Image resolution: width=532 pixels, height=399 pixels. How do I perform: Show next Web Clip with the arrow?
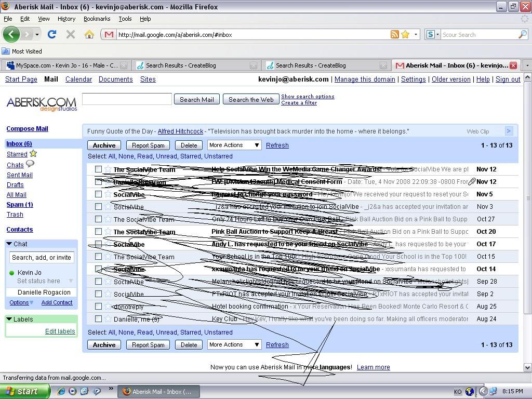(x=508, y=131)
